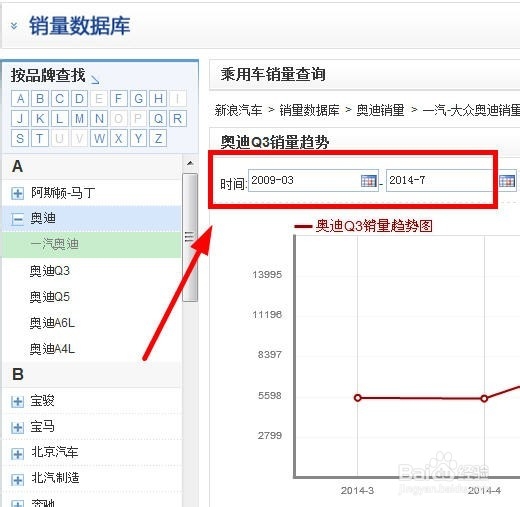
Task: Select 宝骏 in the brand list
Action: 42,401
